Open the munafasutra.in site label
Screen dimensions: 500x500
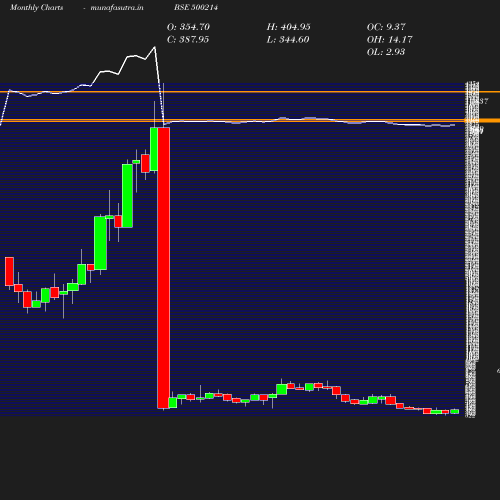coord(117,7)
